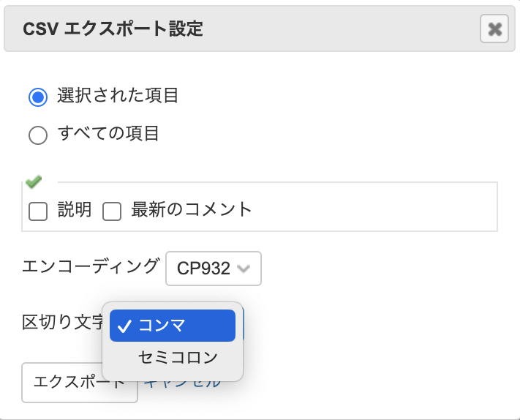Choose the すべての項目 radio button
Screen dimensions: 520x420
[38, 135]
